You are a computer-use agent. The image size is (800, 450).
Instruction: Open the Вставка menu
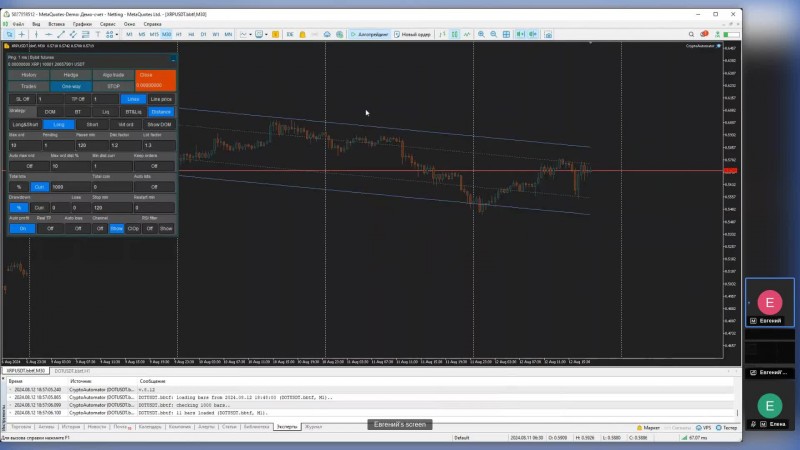tap(56, 24)
